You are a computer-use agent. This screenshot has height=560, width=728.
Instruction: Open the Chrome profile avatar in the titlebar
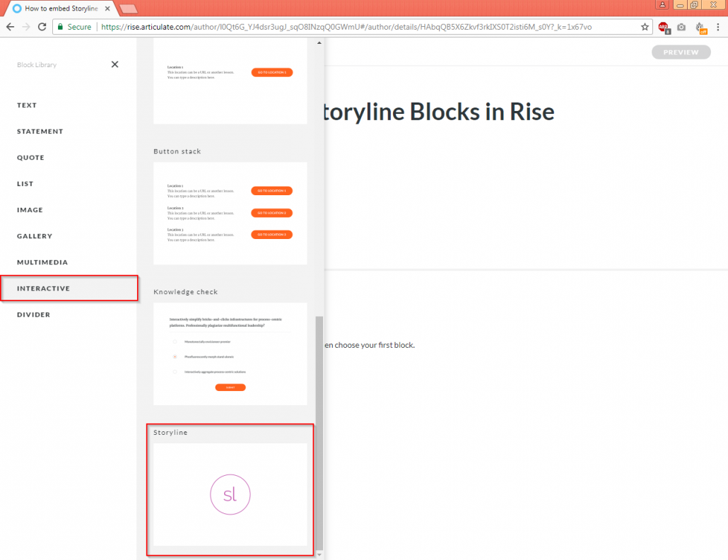(661, 5)
